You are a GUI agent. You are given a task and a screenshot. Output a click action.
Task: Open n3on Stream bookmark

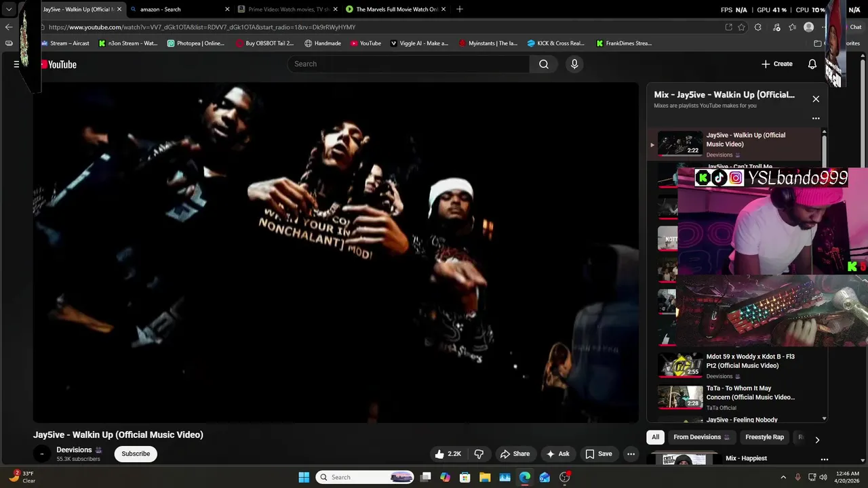point(127,43)
